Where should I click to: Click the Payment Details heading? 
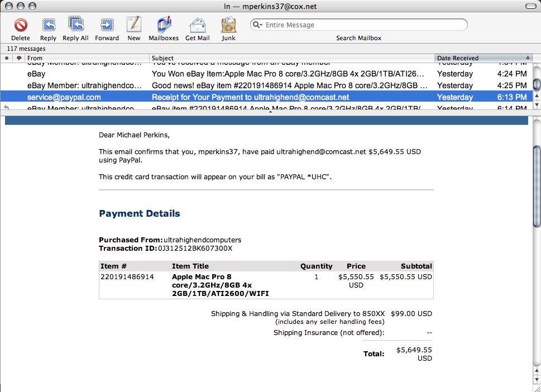(140, 214)
